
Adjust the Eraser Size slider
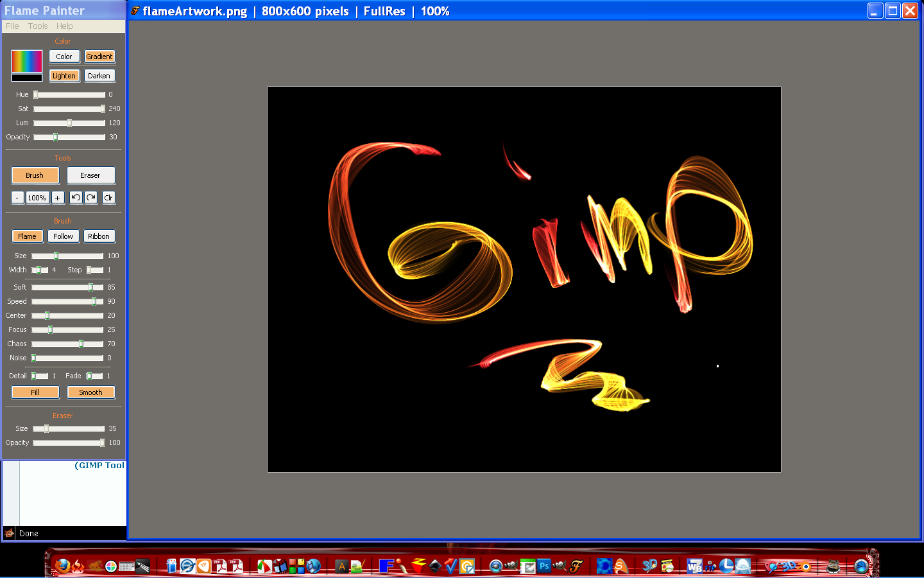[x=69, y=428]
